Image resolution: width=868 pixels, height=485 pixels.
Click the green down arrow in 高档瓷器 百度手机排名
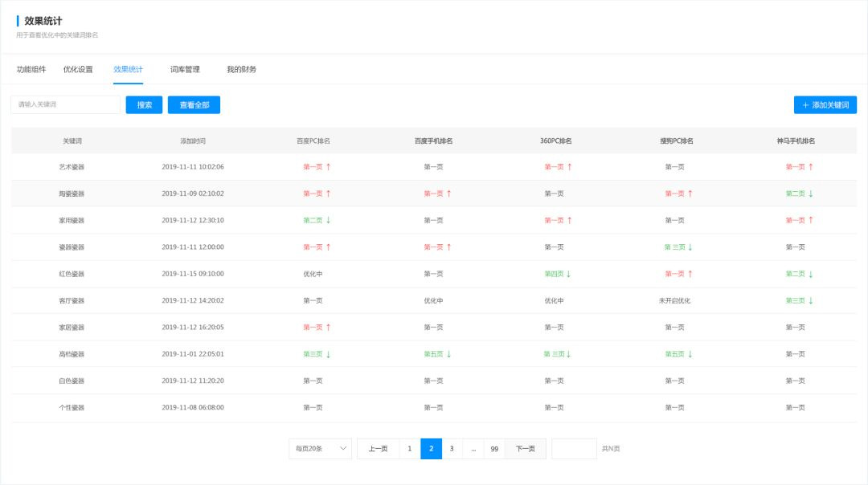pyautogui.click(x=449, y=354)
